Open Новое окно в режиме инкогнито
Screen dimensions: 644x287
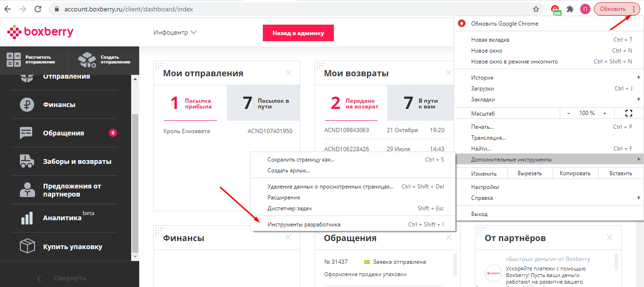coord(549,62)
